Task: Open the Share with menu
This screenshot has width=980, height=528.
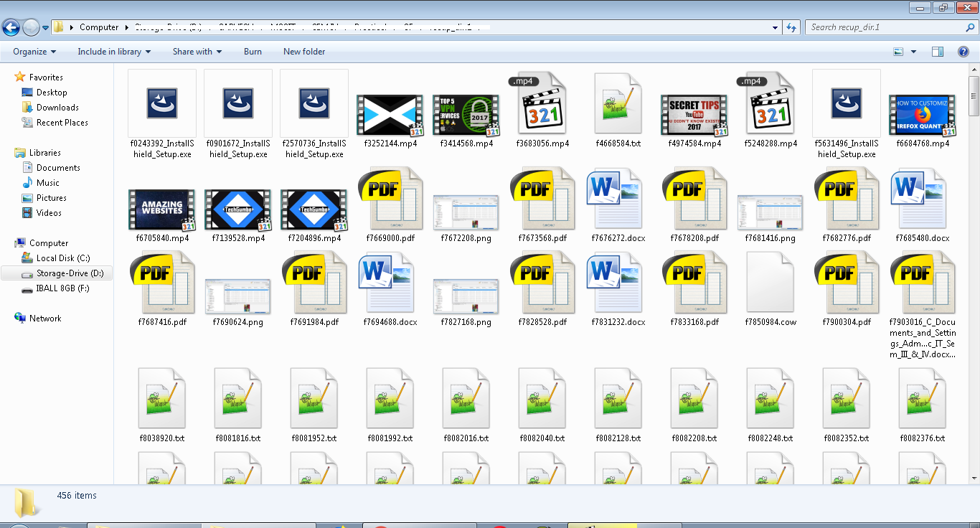Action: [x=197, y=52]
